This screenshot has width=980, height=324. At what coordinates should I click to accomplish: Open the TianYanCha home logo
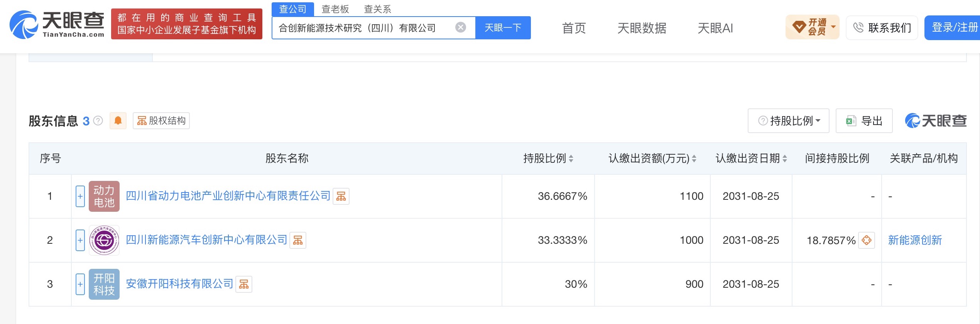pos(57,24)
